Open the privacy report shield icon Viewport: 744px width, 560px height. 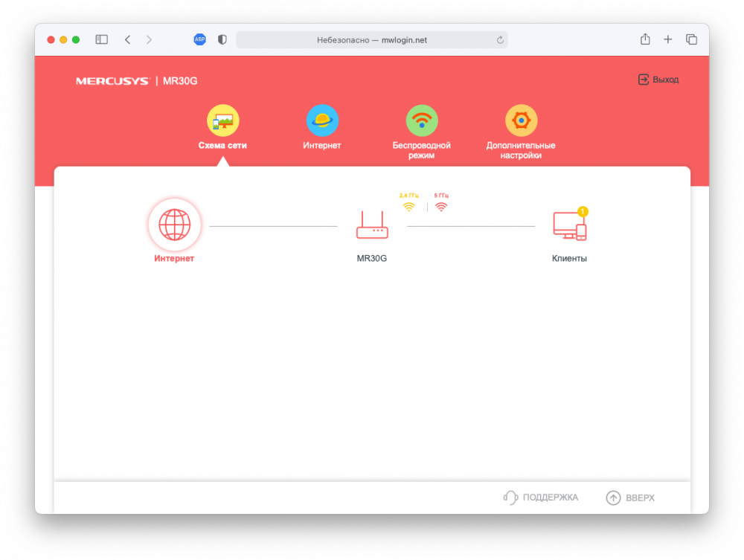click(x=222, y=39)
